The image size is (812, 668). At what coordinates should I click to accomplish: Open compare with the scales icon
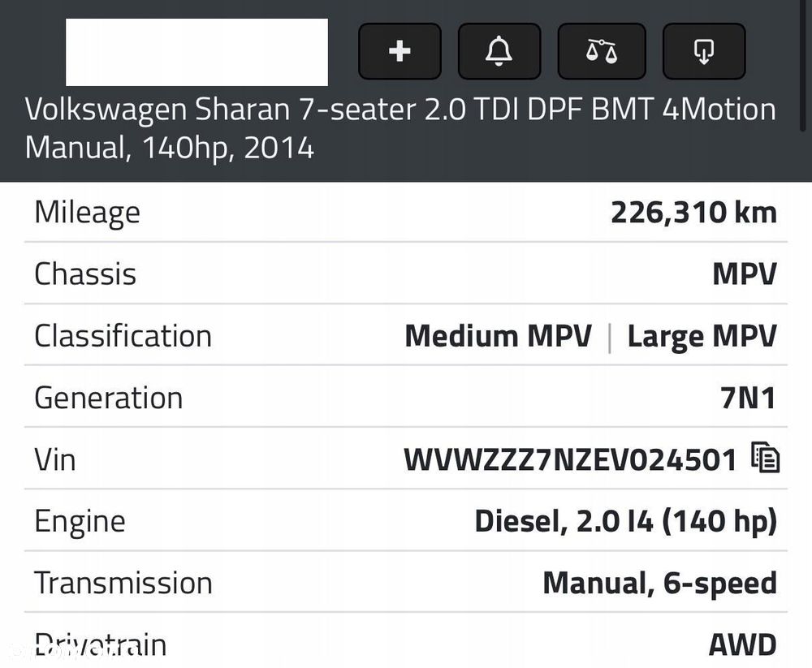point(601,51)
